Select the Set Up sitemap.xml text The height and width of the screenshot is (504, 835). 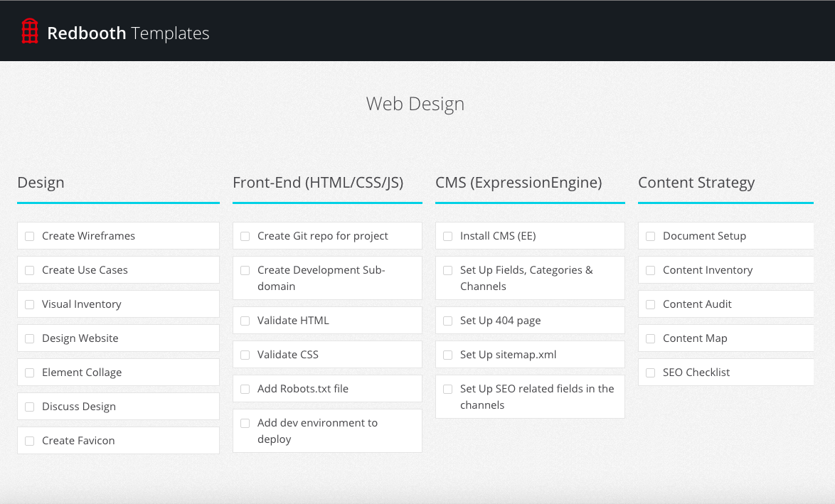click(x=508, y=355)
